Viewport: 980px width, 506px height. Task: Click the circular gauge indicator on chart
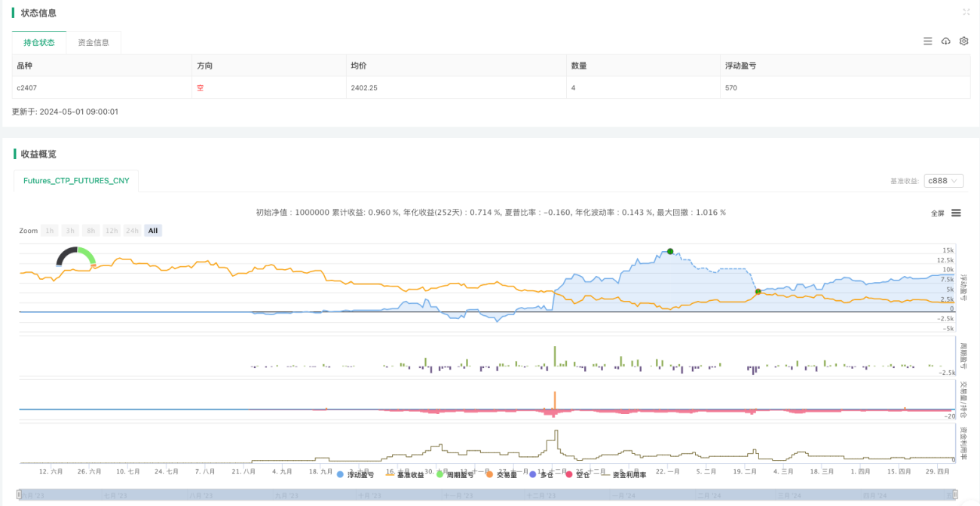(x=76, y=257)
